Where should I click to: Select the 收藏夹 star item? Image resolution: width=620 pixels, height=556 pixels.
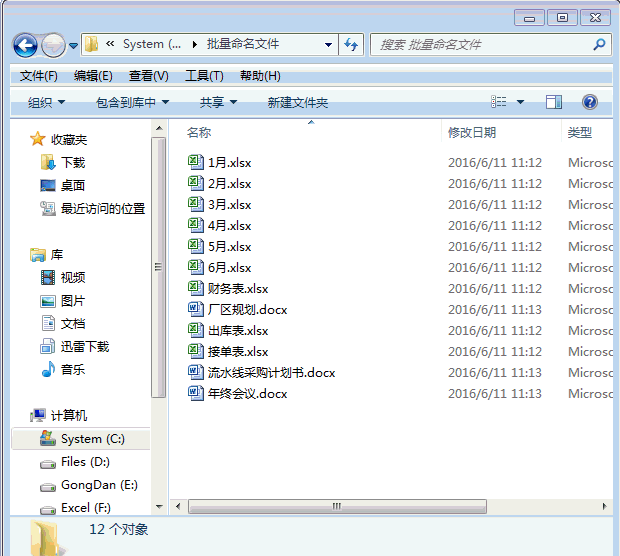59,139
